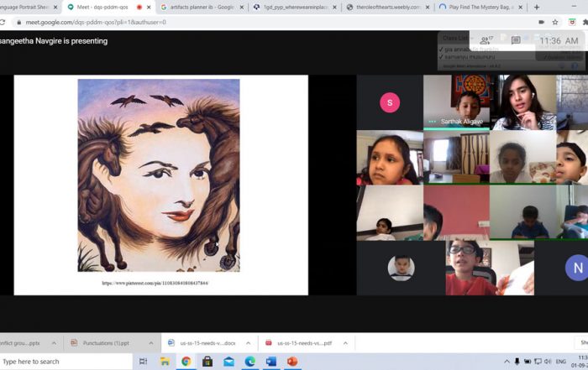Click the ENG language indicator
Viewport: 588px width, 370px height.
tap(561, 362)
